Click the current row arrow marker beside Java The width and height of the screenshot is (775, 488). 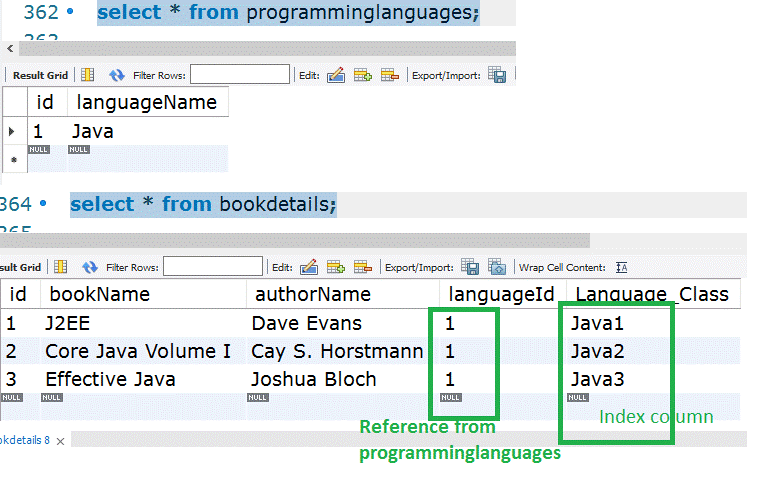pos(11,132)
